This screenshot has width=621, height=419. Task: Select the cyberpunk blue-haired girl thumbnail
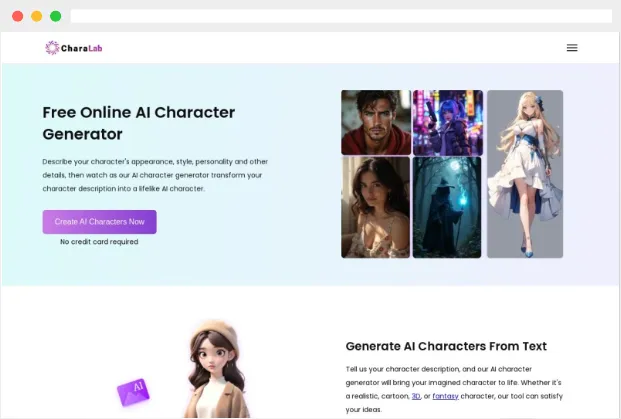tap(448, 122)
